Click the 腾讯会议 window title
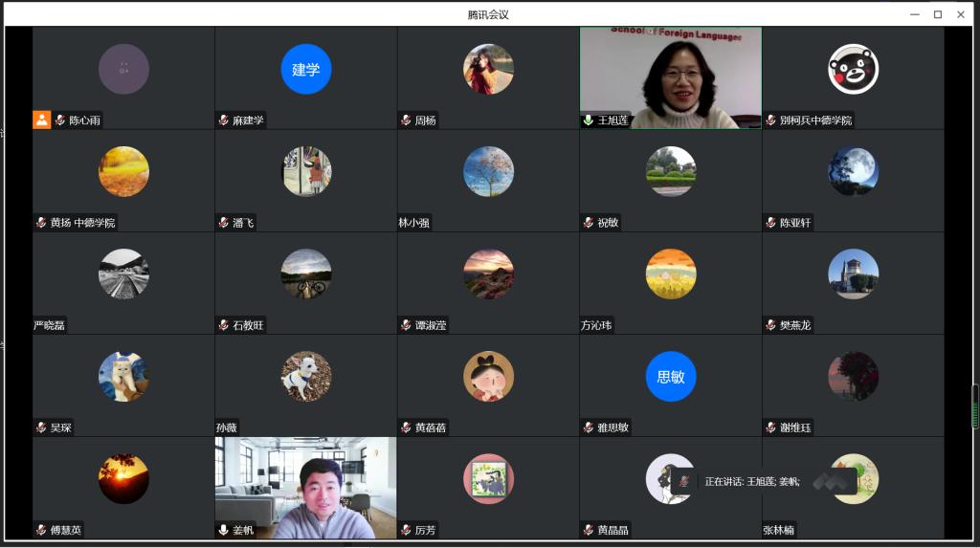This screenshot has width=980, height=548. tap(488, 14)
